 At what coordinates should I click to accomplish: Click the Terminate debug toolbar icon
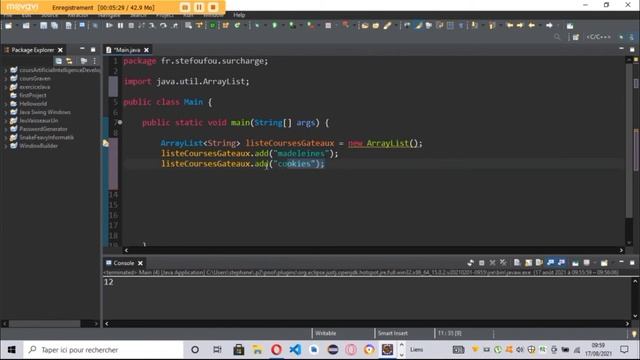pos(131,26)
